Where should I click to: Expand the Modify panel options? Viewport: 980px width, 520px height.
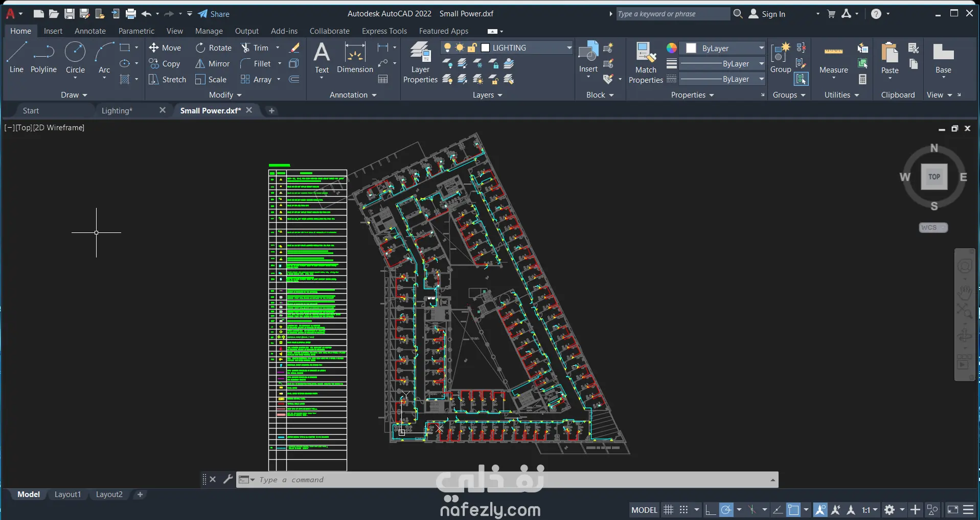(x=225, y=95)
